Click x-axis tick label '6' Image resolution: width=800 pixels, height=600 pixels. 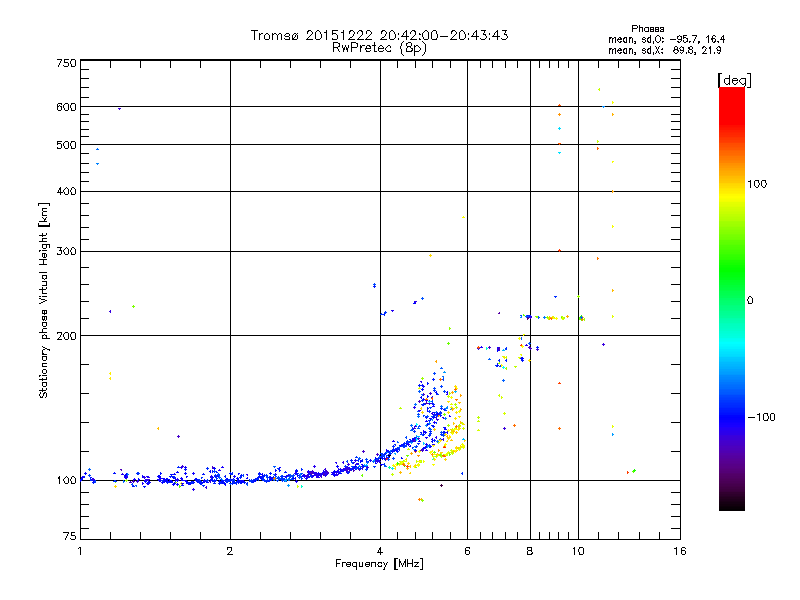click(x=467, y=551)
